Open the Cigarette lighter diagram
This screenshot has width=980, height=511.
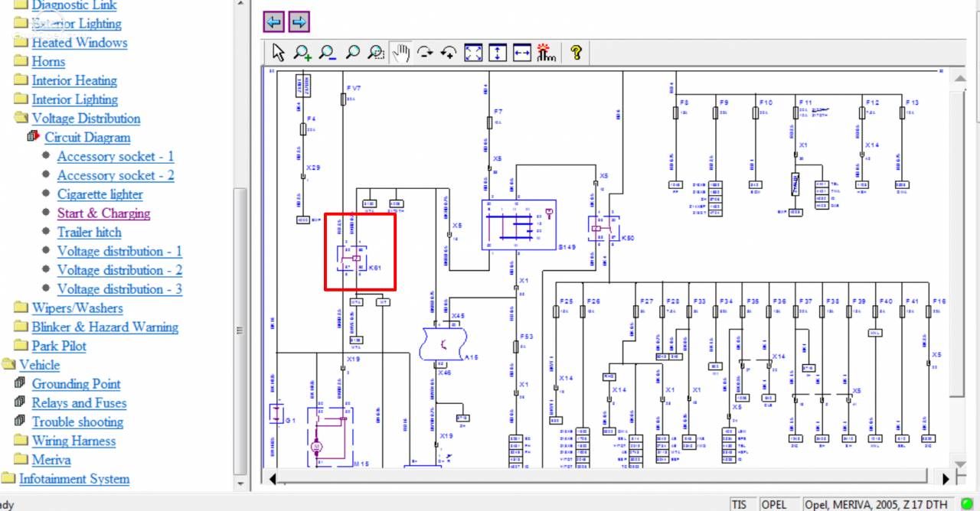click(100, 194)
